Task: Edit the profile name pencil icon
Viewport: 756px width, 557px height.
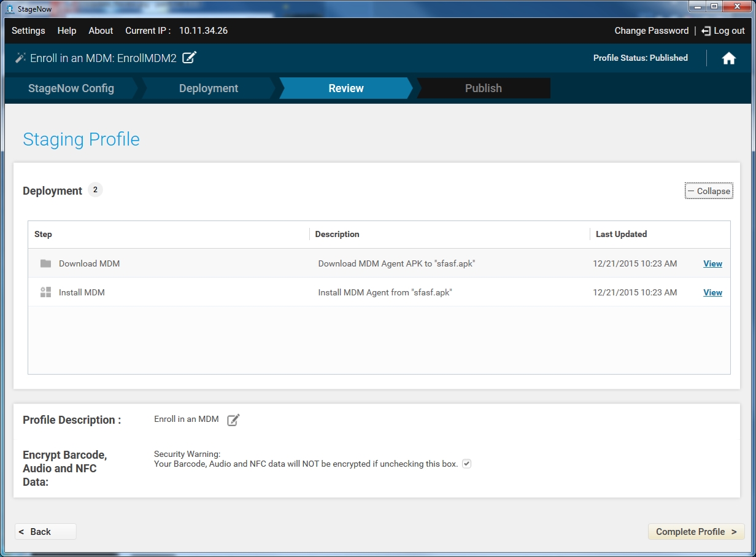Action: click(190, 58)
